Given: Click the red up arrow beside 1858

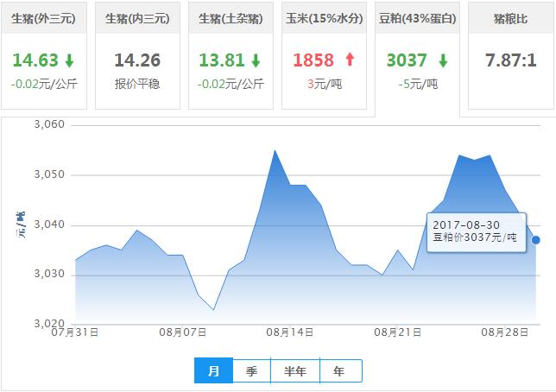Looking at the screenshot, I should click(350, 60).
